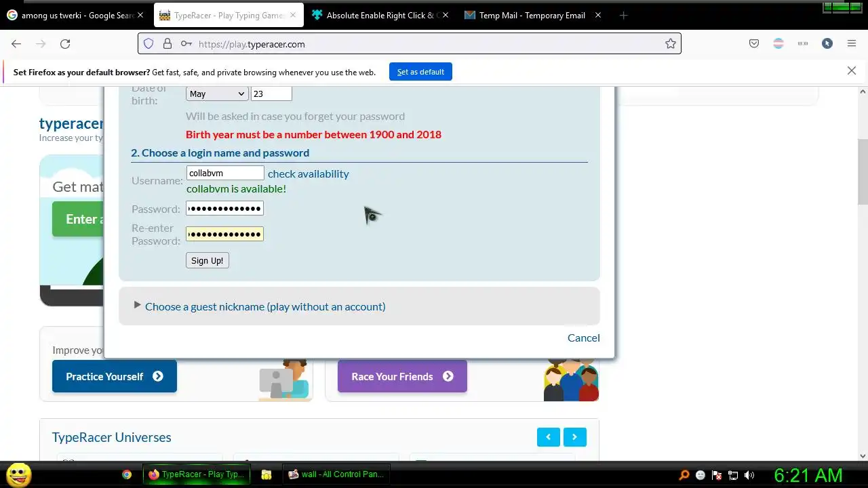Click the Username field with collabvm
Image resolution: width=868 pixels, height=488 pixels.
(225, 173)
